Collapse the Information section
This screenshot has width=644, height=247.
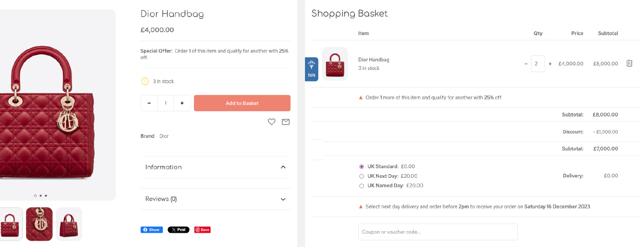tap(215, 167)
